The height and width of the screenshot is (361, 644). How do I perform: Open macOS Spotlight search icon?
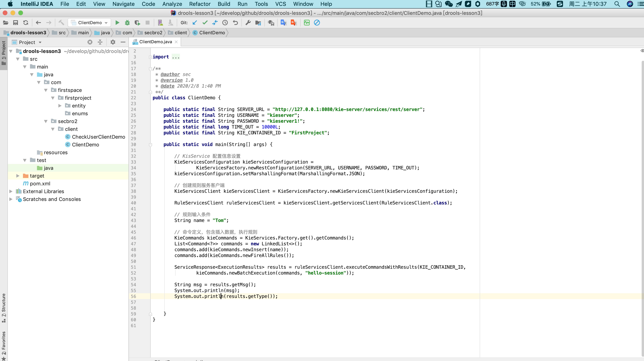pyautogui.click(x=617, y=4)
